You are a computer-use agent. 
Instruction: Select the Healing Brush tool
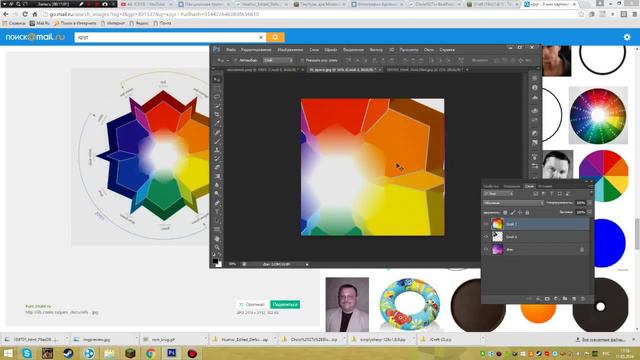coord(217,133)
